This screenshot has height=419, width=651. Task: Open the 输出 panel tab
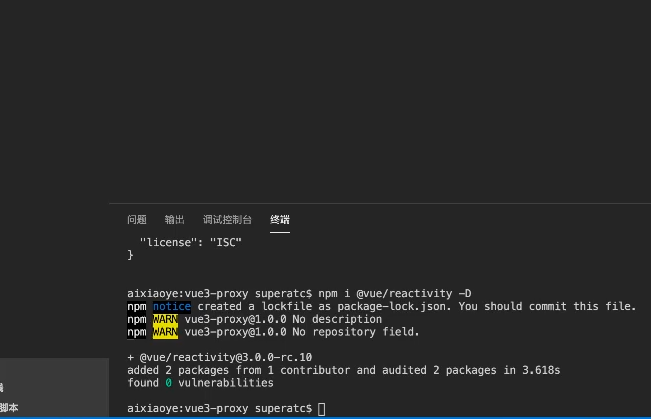coord(174,219)
